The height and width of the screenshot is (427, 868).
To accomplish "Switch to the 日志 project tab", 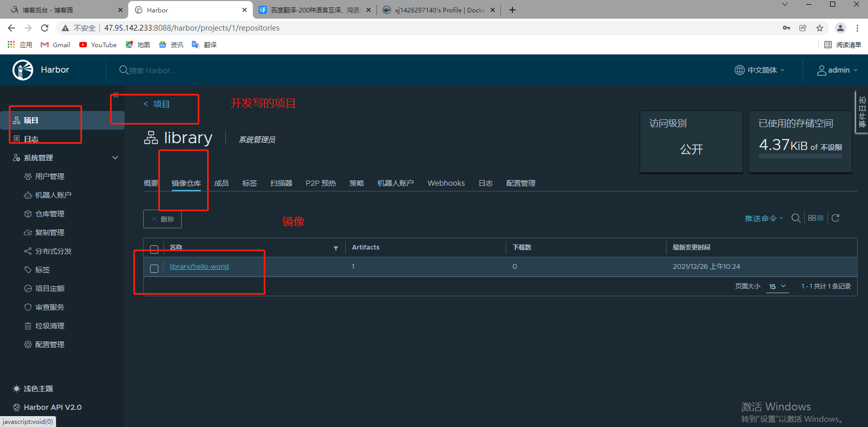I will (x=486, y=183).
